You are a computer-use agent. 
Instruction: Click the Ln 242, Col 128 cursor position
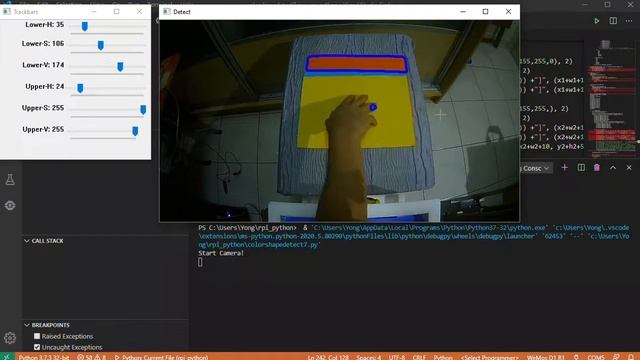coord(328,357)
